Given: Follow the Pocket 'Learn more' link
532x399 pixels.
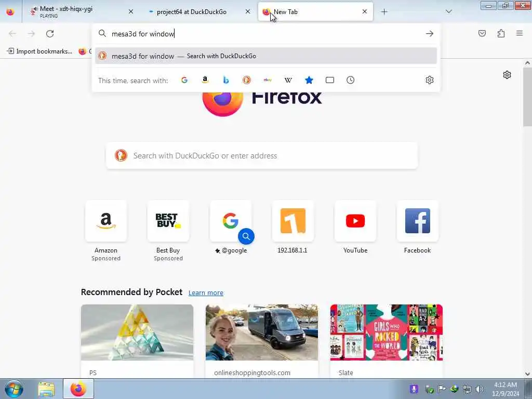Looking at the screenshot, I should coord(206,293).
